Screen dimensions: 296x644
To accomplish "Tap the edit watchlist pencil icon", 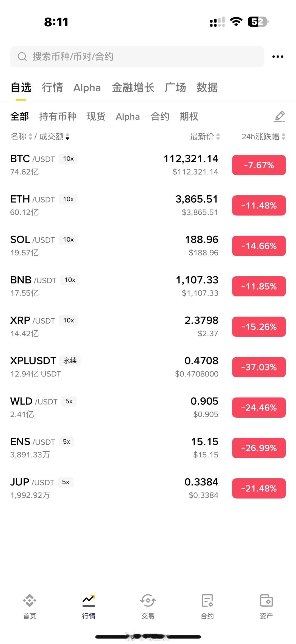I will point(279,117).
